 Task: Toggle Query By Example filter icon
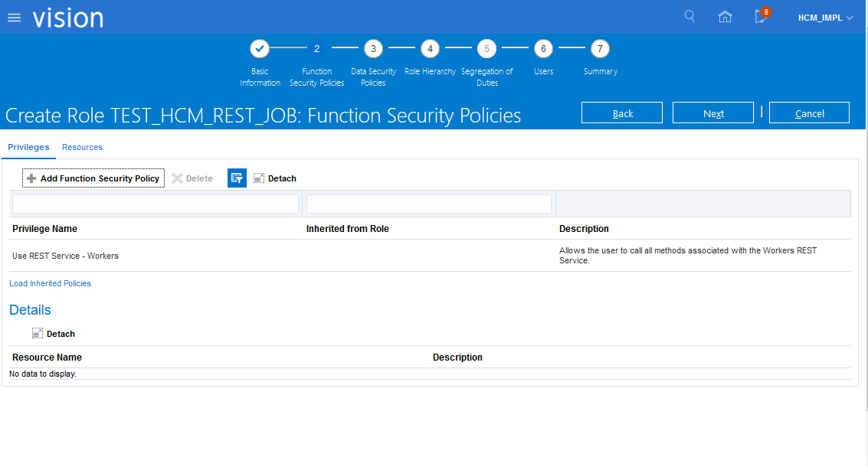237,178
